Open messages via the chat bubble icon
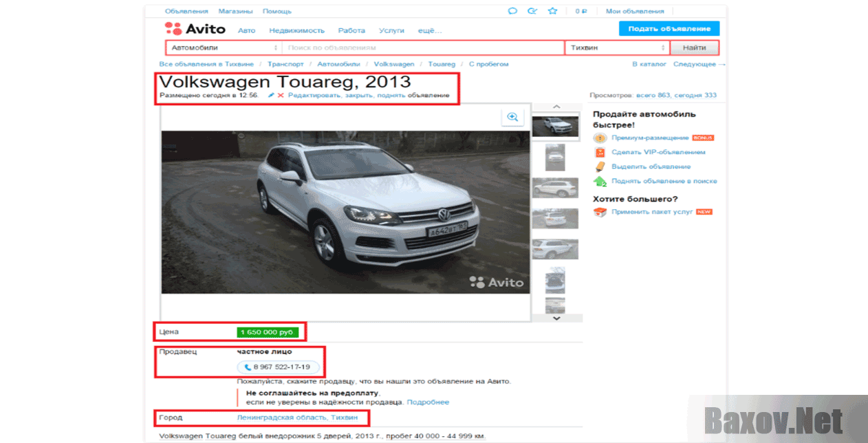Viewport: 868px width, 443px height. point(512,11)
